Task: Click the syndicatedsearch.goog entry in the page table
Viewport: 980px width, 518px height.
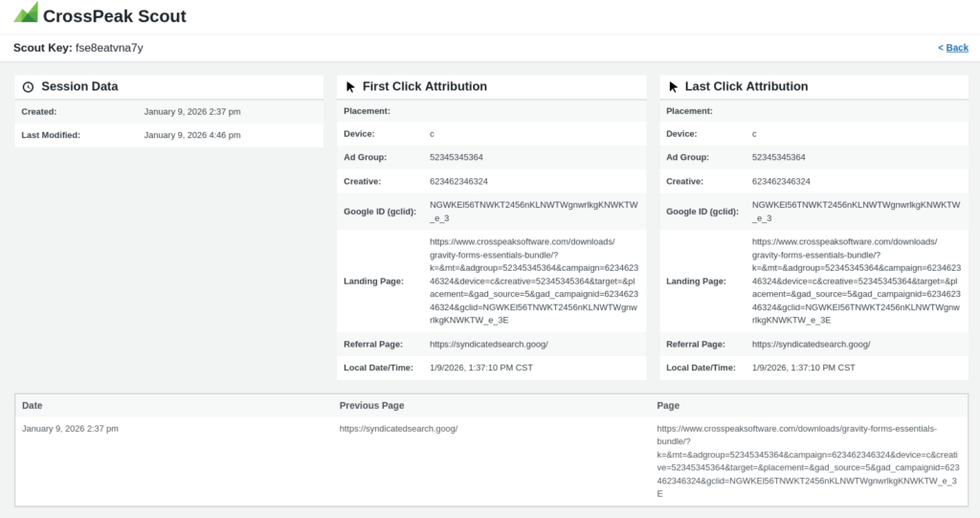Action: click(398, 429)
